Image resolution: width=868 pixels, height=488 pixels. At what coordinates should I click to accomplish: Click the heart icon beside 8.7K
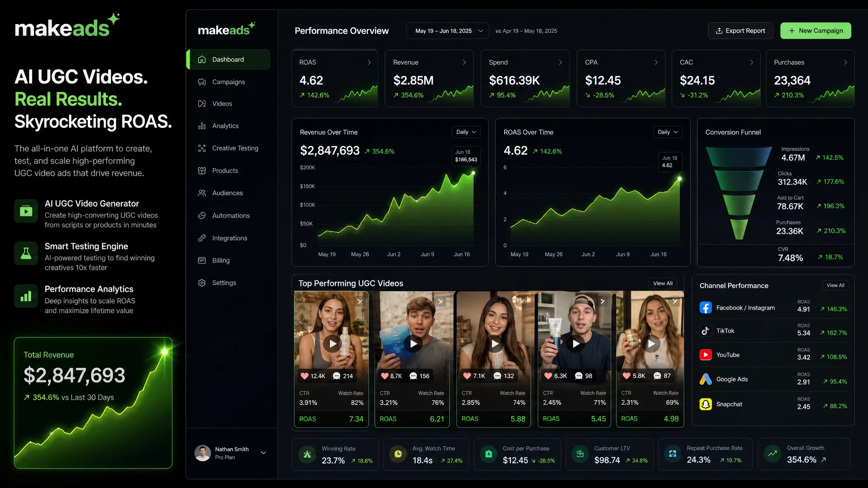(x=384, y=376)
